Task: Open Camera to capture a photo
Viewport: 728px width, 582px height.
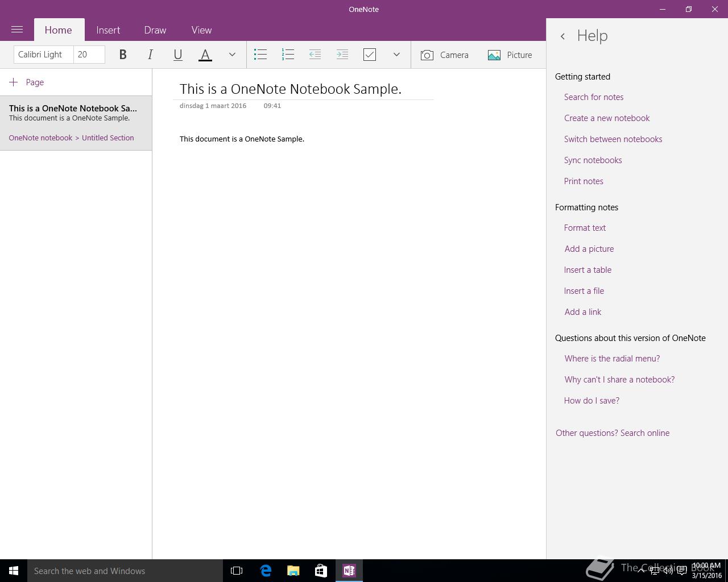Action: click(x=445, y=55)
